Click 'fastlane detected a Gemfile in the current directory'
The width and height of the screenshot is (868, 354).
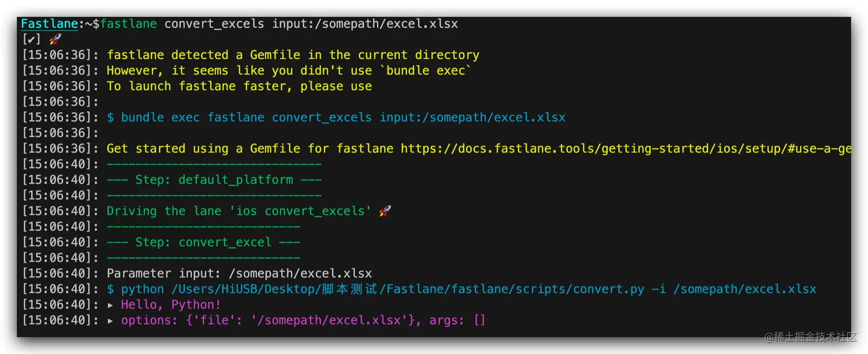tap(293, 55)
